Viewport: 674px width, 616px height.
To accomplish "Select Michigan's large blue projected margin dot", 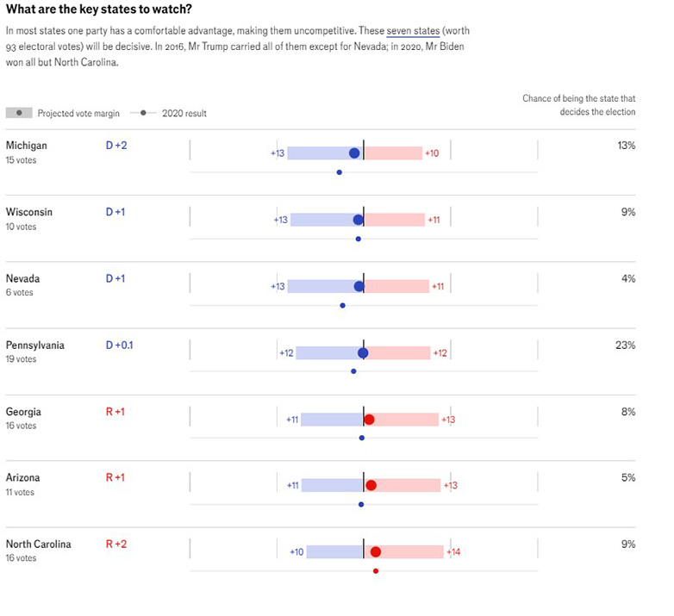I will [x=354, y=153].
